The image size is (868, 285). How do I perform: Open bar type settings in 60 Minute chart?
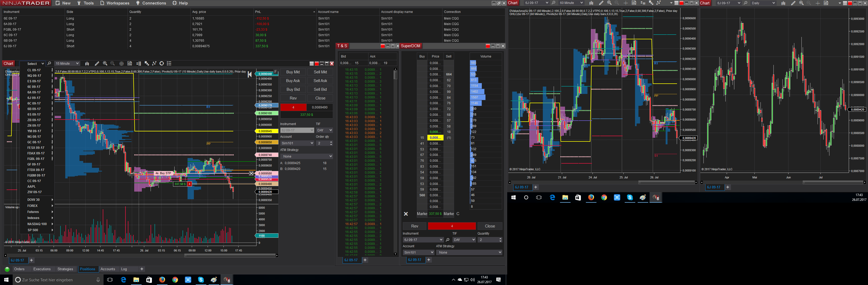pyautogui.click(x=591, y=3)
